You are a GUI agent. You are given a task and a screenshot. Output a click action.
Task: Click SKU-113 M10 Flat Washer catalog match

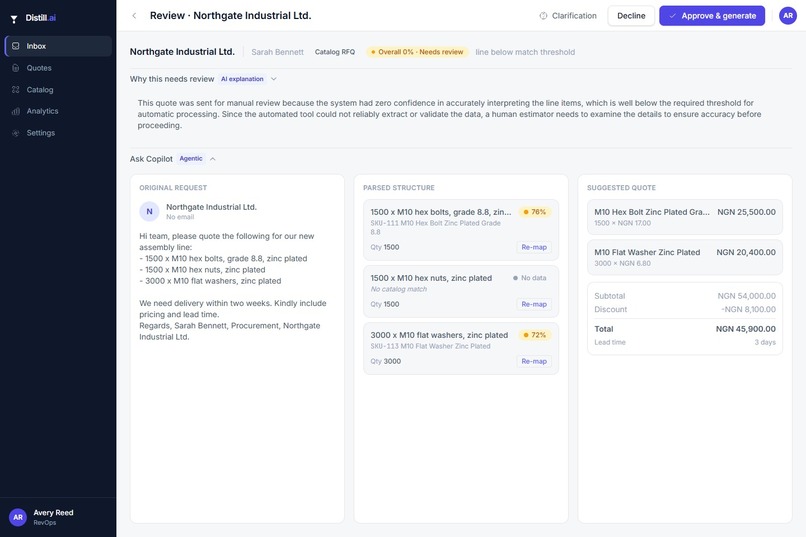point(430,346)
